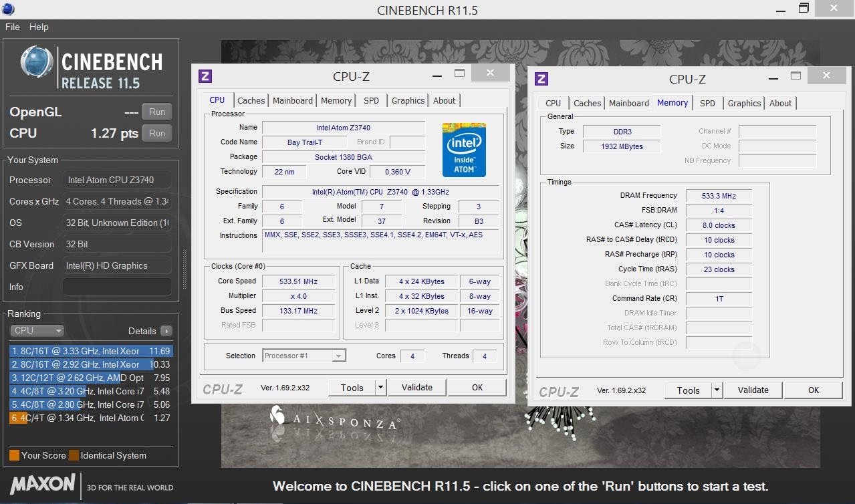The width and height of the screenshot is (855, 504).
Task: Switch to the SPD tab in the right CPU-Z window
Action: [708, 103]
